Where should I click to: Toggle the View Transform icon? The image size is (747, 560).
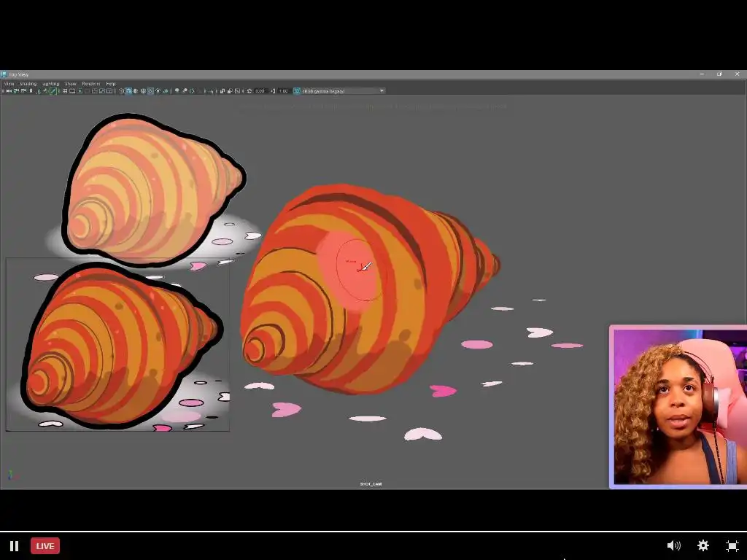coord(296,91)
